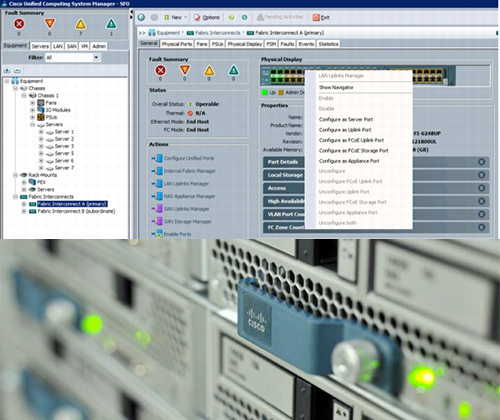
Task: Expand the FC Zone Count section arrow
Action: (481, 227)
